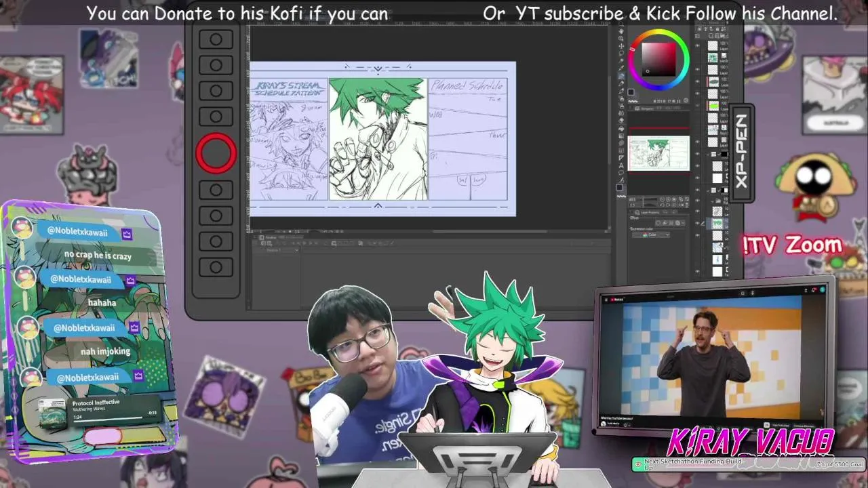Select the Hand move-canvas tool
The width and height of the screenshot is (868, 488).
point(621,31)
